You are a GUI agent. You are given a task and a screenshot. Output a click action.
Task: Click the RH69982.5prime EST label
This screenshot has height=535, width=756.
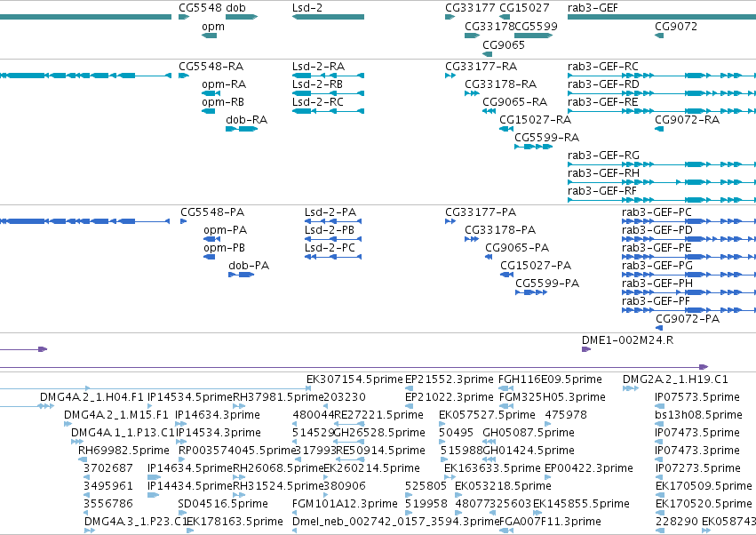(x=123, y=450)
